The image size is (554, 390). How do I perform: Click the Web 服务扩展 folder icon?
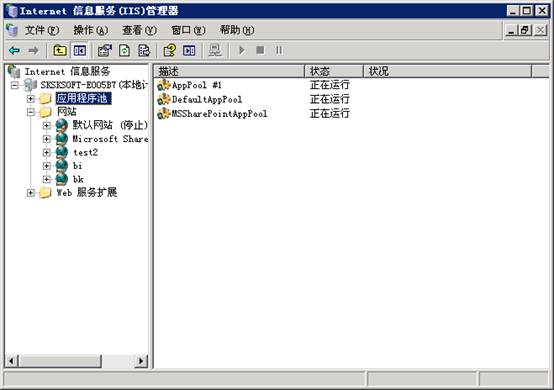click(45, 193)
